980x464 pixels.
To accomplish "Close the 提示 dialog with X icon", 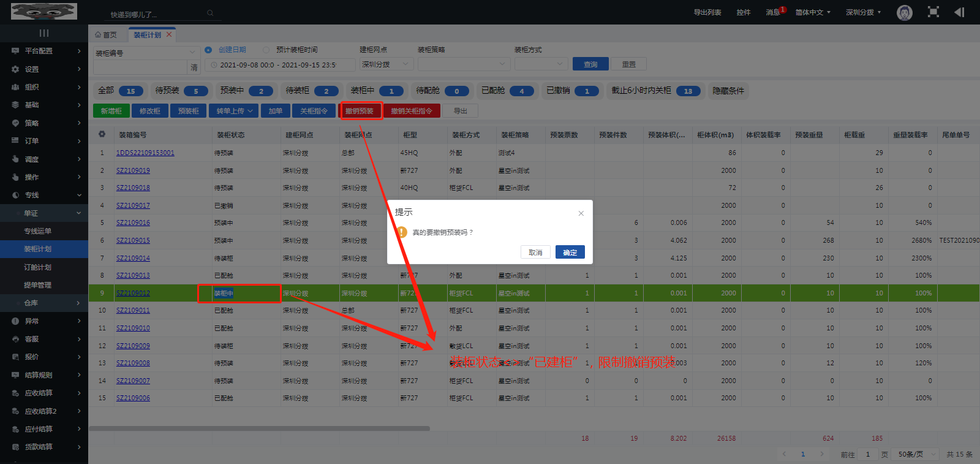I will (581, 213).
